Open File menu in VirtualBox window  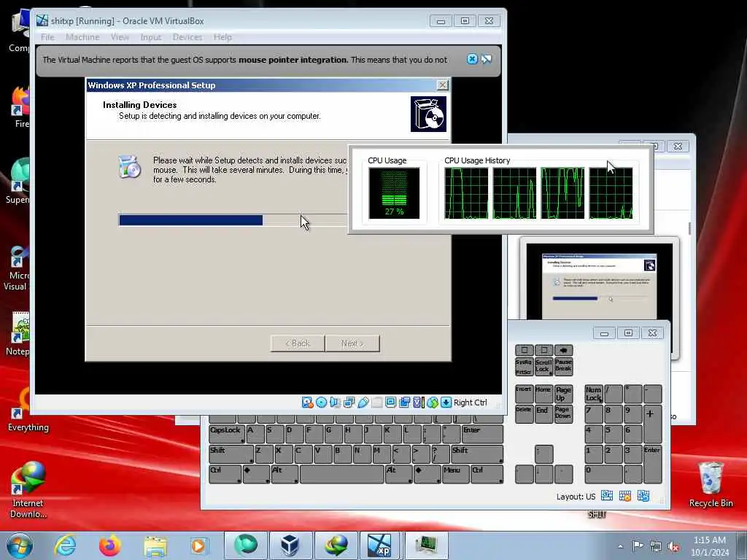click(47, 37)
